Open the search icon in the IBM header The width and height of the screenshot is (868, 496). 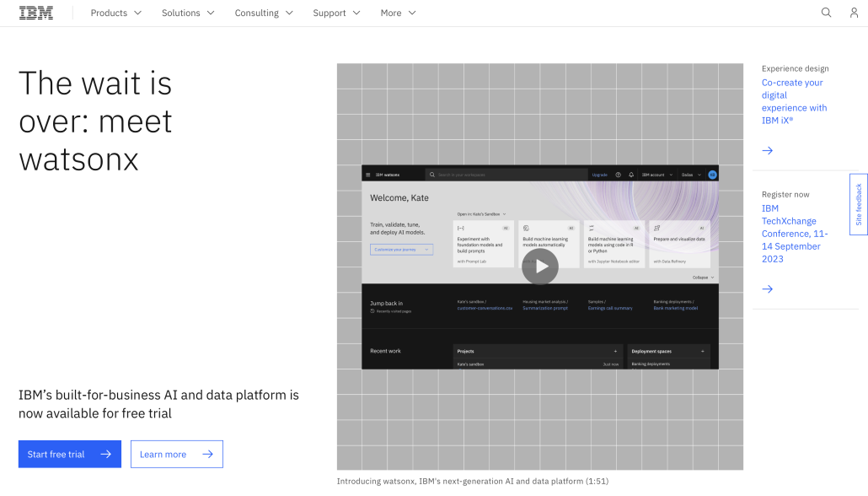point(826,13)
